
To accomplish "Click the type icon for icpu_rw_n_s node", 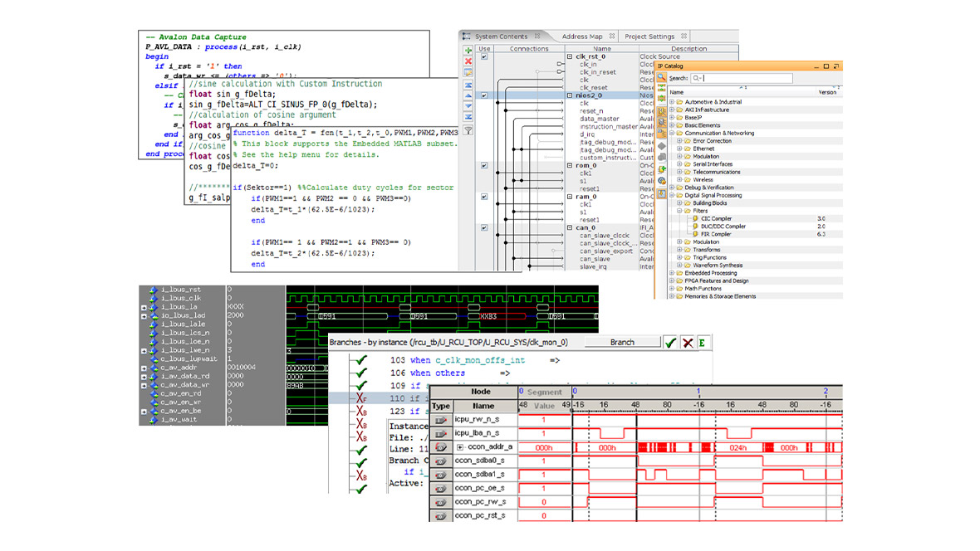I will (441, 421).
